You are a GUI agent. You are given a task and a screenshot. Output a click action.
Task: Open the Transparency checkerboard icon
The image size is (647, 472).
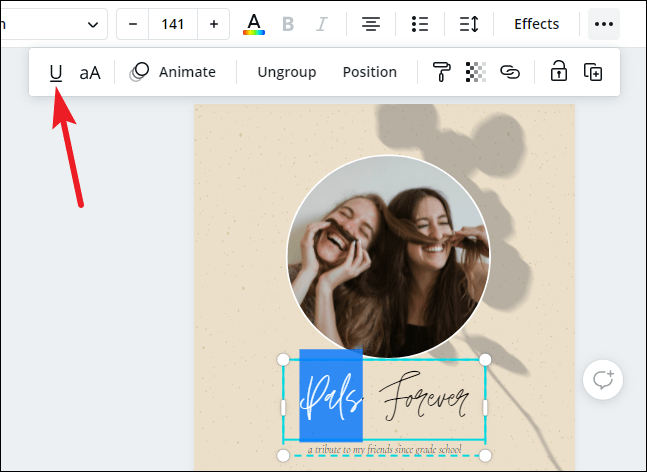tap(476, 72)
